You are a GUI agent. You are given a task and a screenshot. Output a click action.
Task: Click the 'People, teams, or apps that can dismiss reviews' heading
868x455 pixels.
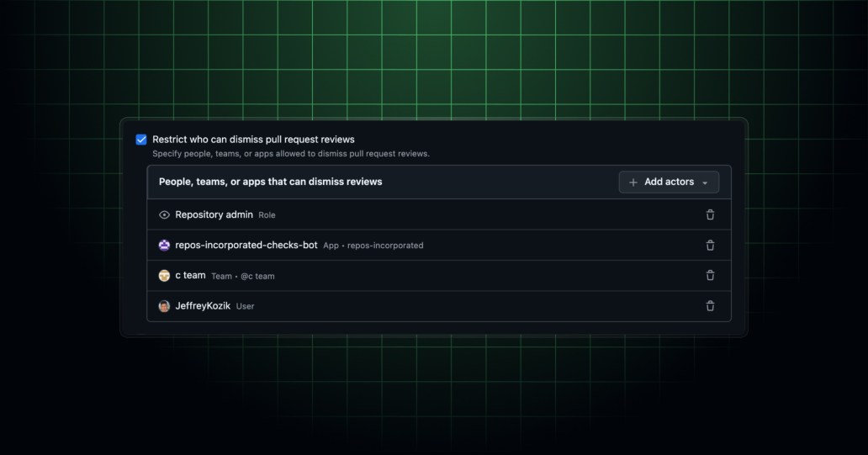pos(270,182)
